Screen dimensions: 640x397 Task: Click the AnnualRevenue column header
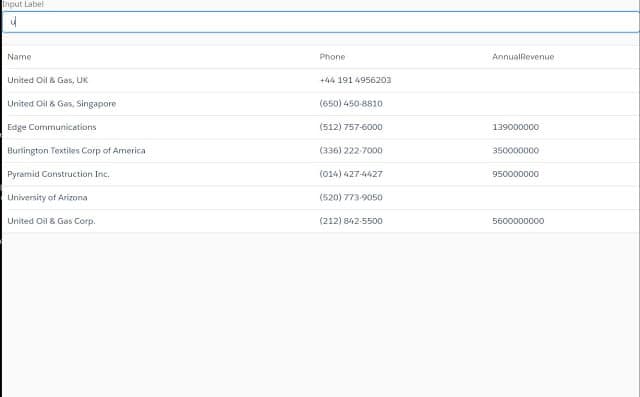523,57
